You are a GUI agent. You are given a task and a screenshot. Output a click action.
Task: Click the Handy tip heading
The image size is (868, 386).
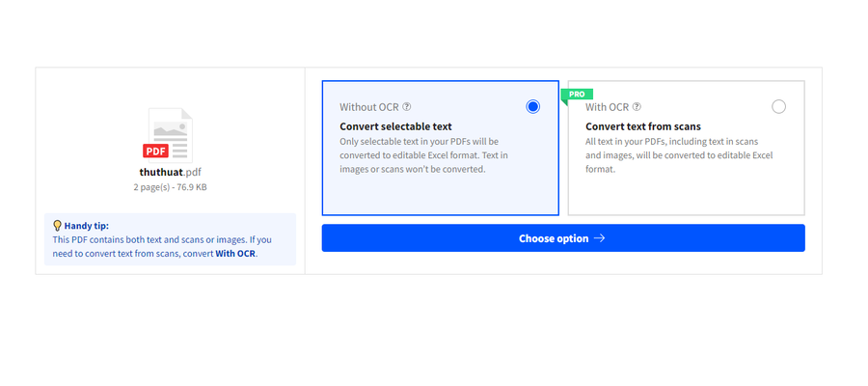click(87, 226)
